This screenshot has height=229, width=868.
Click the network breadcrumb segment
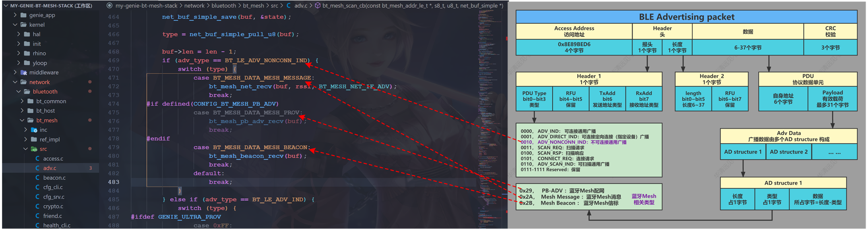click(x=194, y=6)
